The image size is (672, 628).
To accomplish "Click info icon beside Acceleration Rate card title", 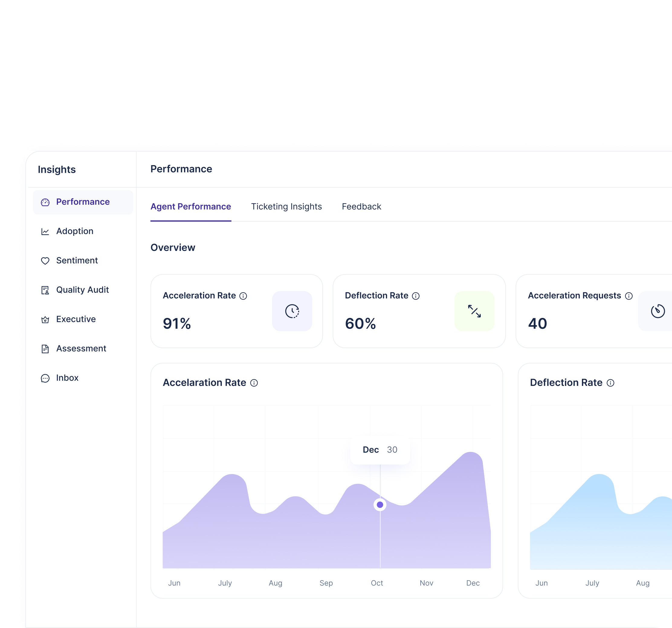I will coord(243,296).
